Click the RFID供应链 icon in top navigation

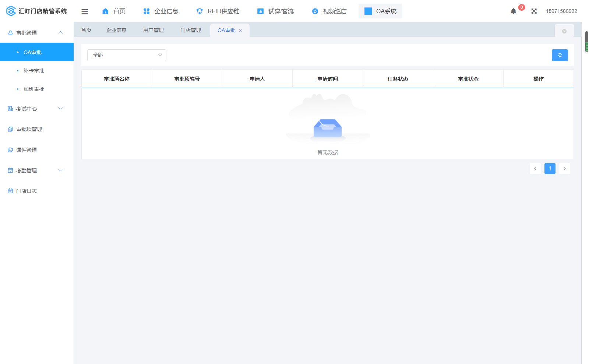[200, 11]
